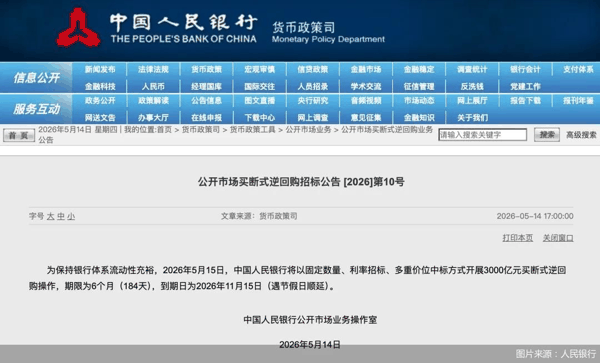The height and width of the screenshot is (363, 600).
Task: Click the 货币政策司 header title
Action: tap(304, 27)
